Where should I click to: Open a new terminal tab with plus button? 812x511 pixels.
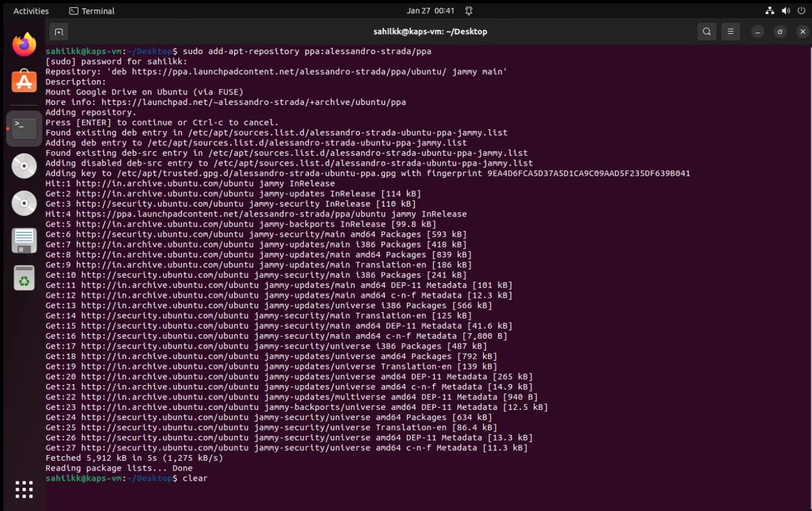tap(59, 32)
